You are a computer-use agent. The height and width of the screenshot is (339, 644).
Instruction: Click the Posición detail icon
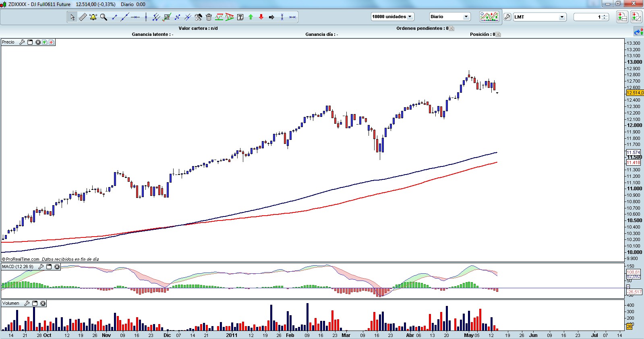pos(498,34)
